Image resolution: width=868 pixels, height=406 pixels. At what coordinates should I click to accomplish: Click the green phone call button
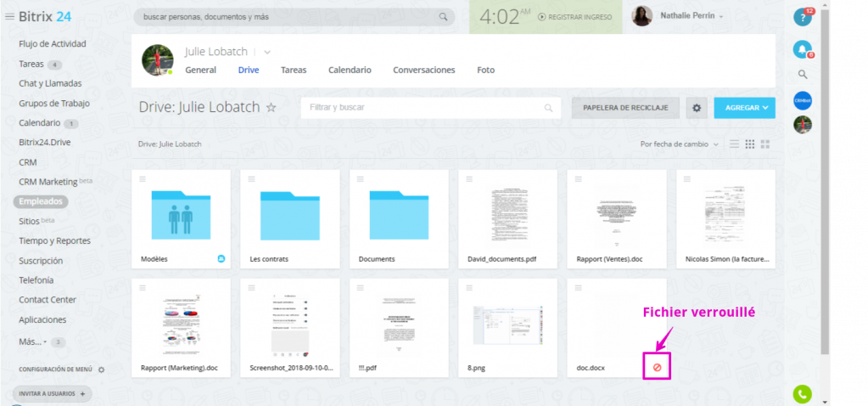pyautogui.click(x=802, y=394)
